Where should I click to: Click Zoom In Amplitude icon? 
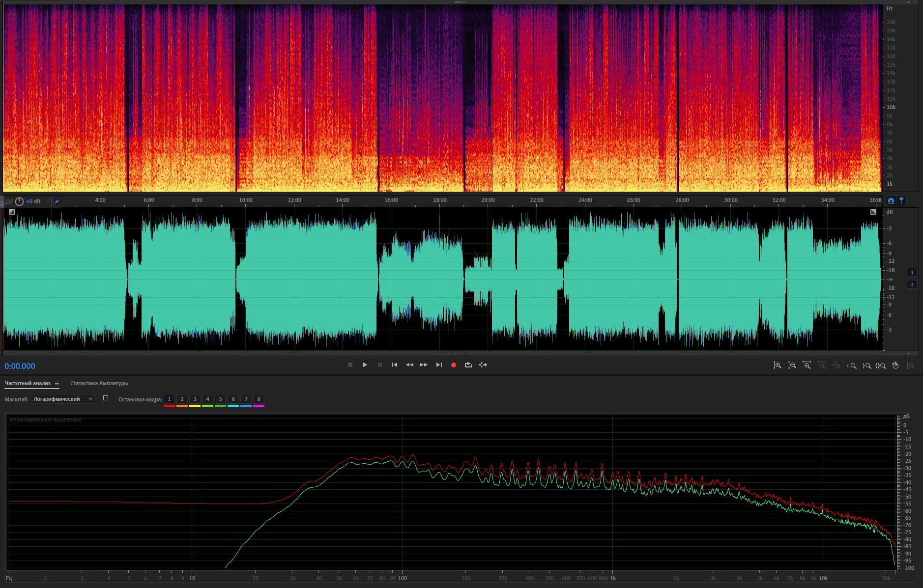point(777,365)
